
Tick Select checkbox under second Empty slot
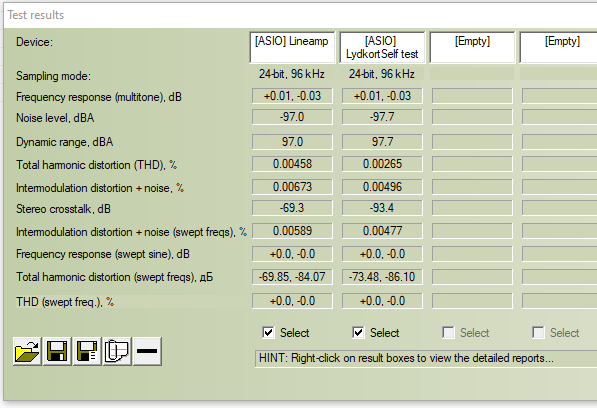pos(538,333)
